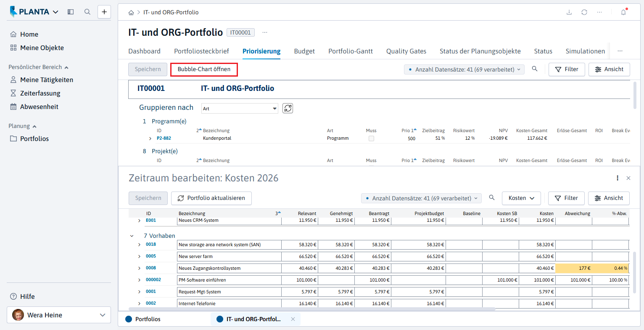Click the download icon in top bar
Image resolution: width=644 pixels, height=330 pixels.
pos(569,12)
